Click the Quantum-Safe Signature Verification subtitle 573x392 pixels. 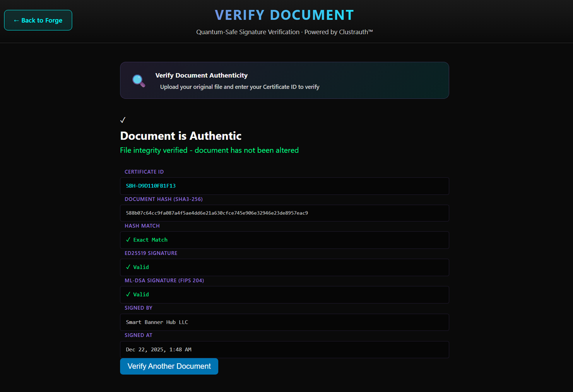(x=284, y=32)
